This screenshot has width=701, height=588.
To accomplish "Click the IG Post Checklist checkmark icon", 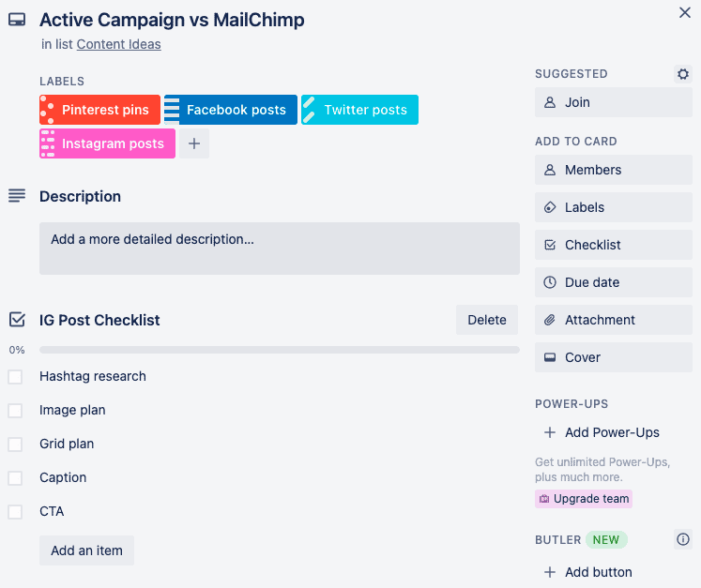I will tap(17, 320).
